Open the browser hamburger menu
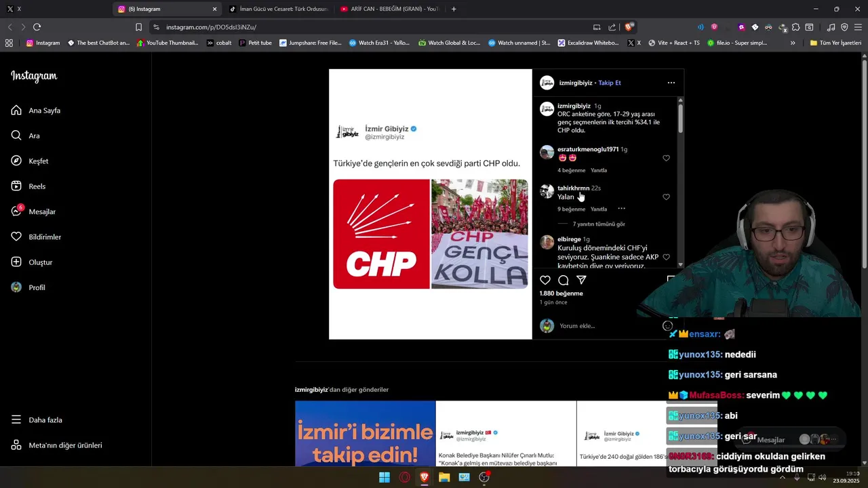 [858, 27]
